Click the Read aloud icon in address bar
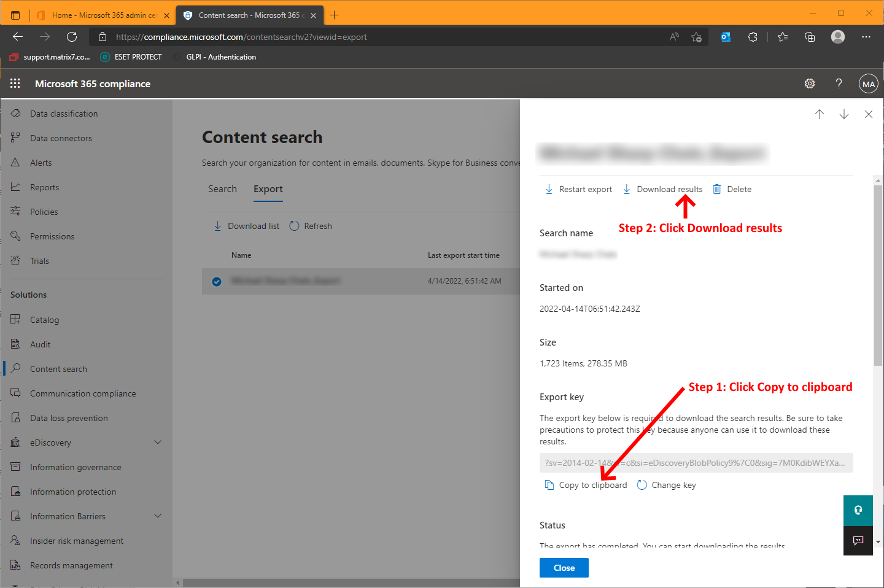This screenshot has width=884, height=588. pos(674,37)
